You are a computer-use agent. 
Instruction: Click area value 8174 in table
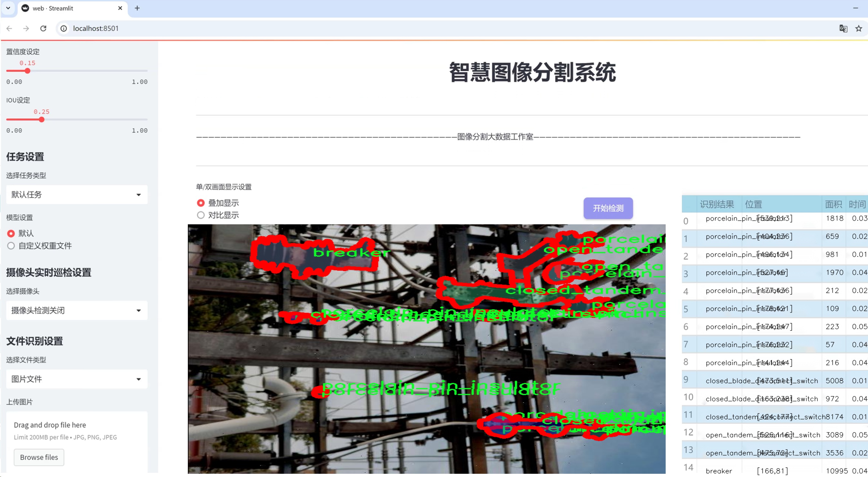[x=834, y=417]
